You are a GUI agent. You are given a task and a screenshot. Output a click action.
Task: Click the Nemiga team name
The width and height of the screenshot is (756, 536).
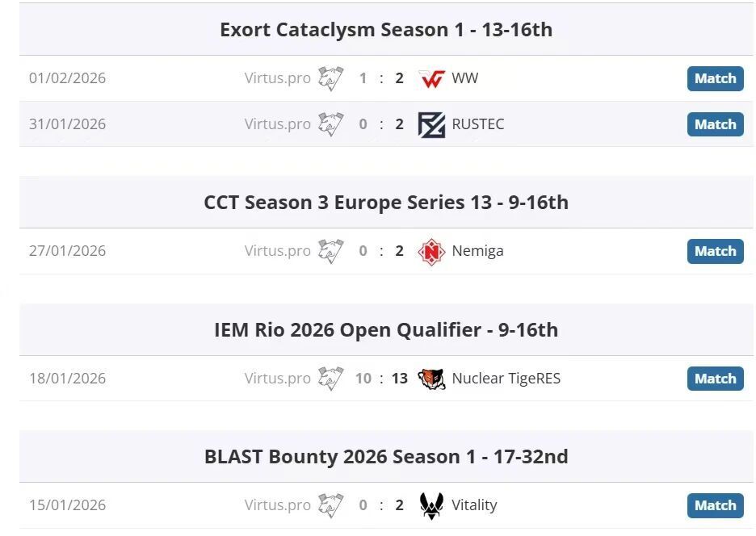click(x=477, y=251)
